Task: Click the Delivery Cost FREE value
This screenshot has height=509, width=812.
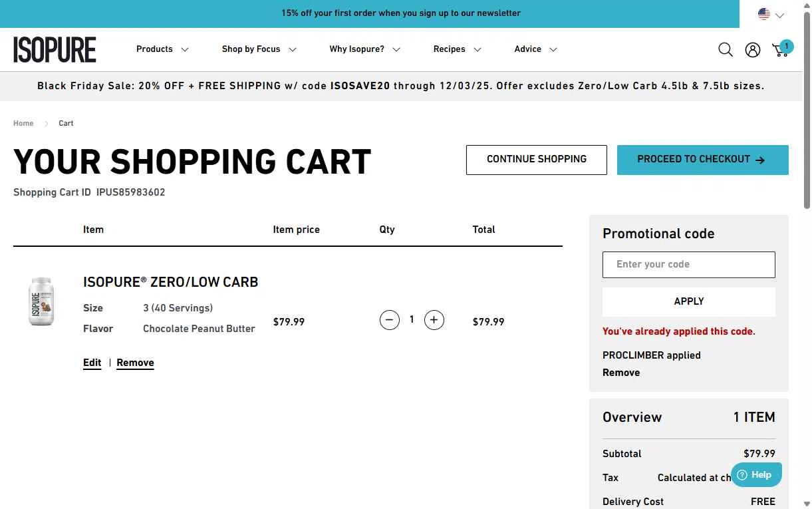Action: point(763,502)
